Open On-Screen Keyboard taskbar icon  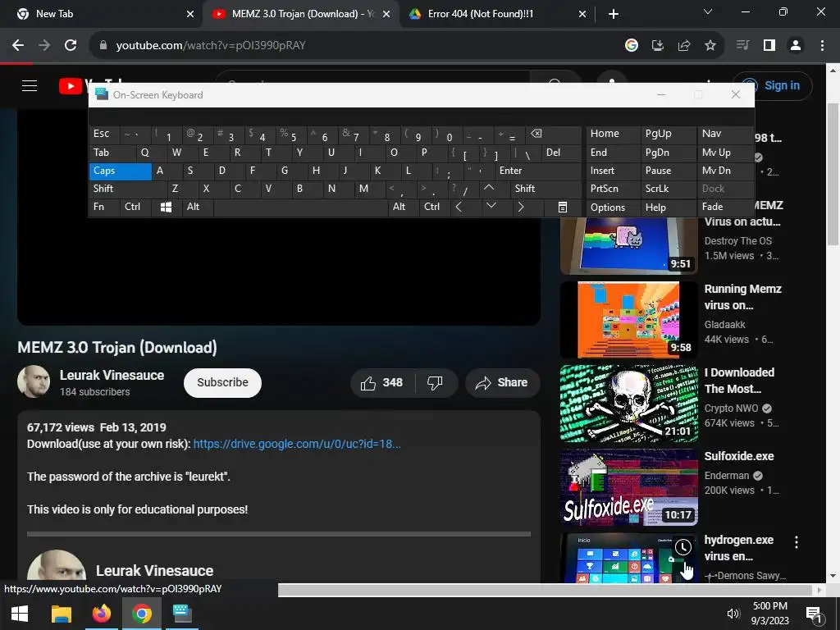point(182,614)
